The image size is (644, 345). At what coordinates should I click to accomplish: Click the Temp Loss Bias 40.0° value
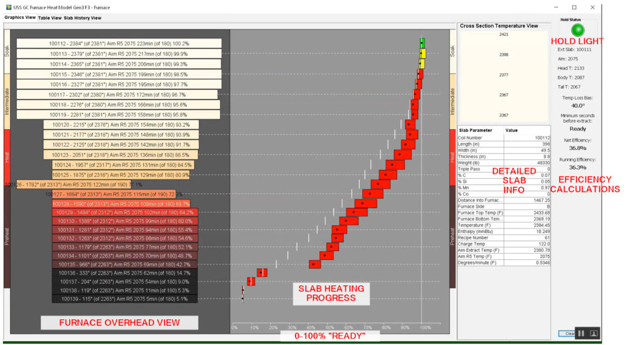(x=577, y=106)
